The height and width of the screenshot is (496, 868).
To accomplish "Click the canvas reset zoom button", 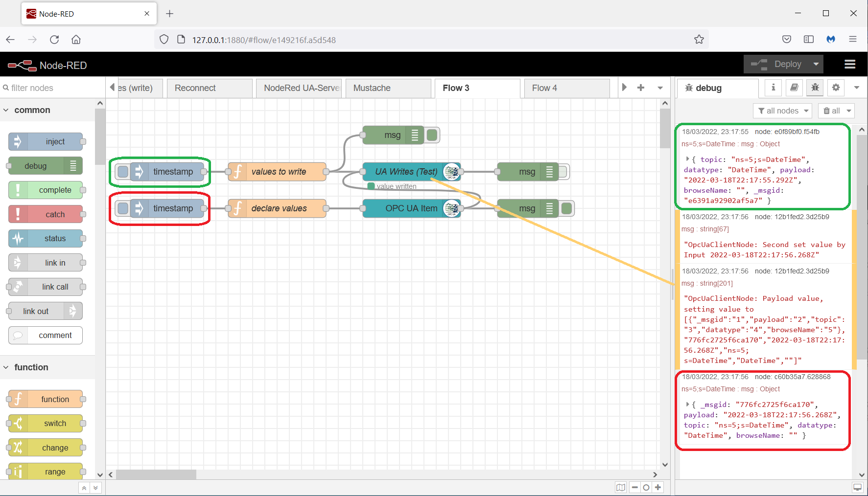I will 646,487.
